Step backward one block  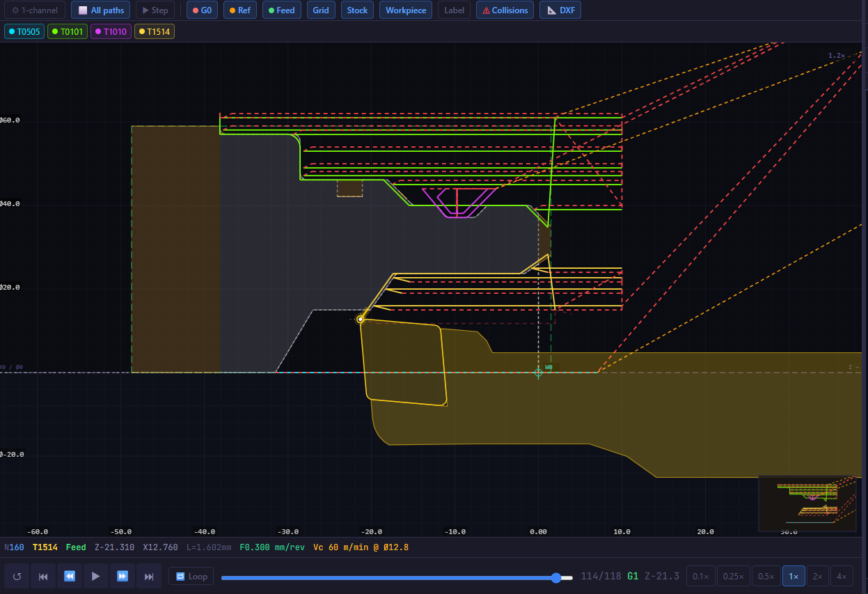click(x=70, y=577)
